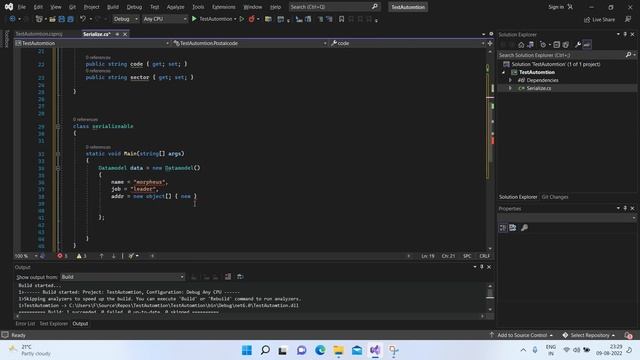Image resolution: width=640 pixels, height=360 pixels.
Task: Click the Search Solution Explorer field
Action: (567, 55)
